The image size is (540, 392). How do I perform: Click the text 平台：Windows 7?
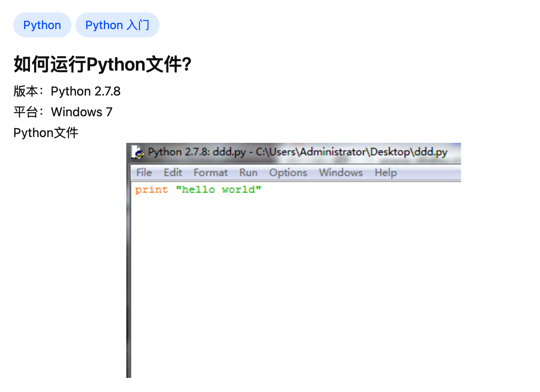coord(63,112)
